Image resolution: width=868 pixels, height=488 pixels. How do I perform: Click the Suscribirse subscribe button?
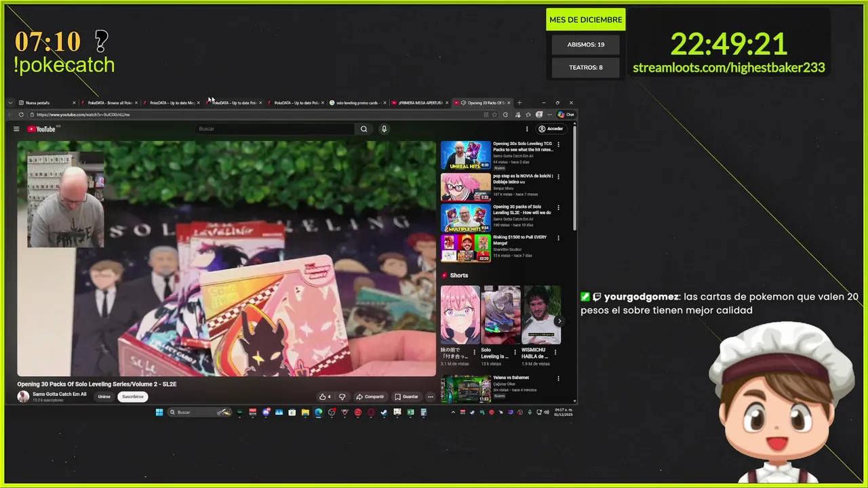pyautogui.click(x=133, y=396)
